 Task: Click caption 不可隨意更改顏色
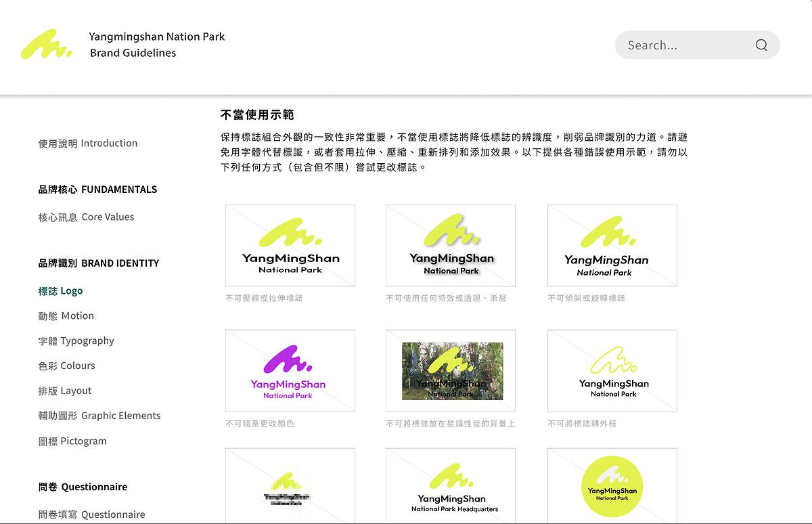260,424
